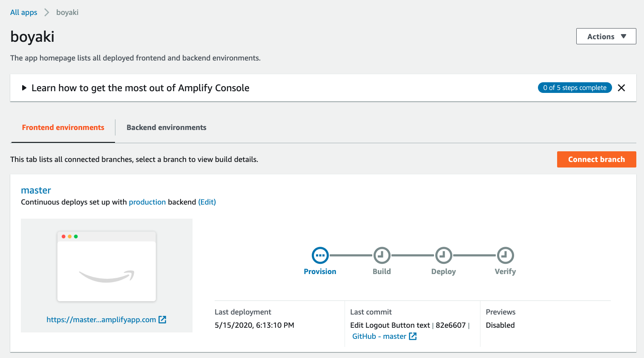644x358 pixels.
Task: Click the Provision stage label
Action: click(320, 271)
